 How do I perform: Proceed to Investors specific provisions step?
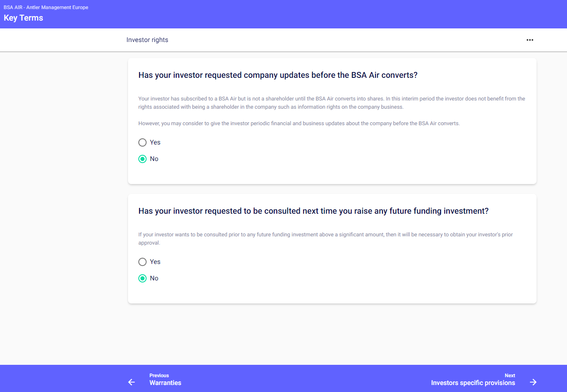[473, 383]
